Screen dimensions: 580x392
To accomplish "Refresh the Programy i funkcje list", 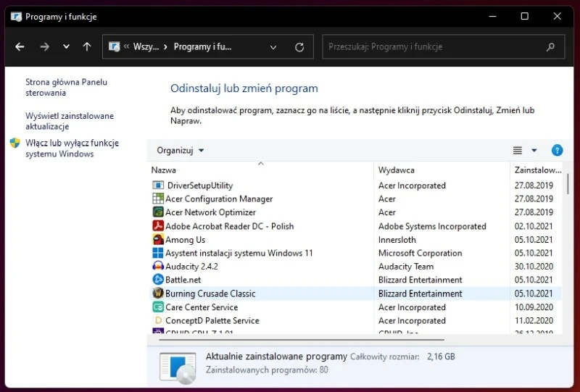I will click(299, 47).
